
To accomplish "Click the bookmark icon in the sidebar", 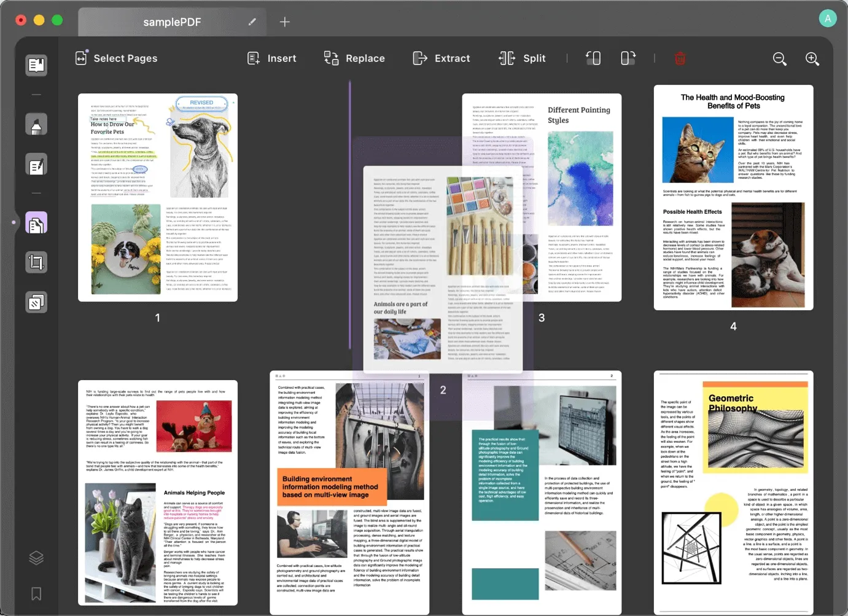I will [x=36, y=593].
